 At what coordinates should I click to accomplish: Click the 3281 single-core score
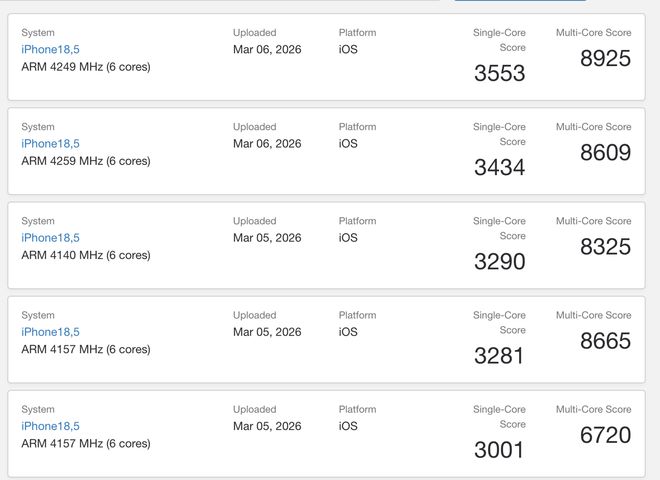(x=499, y=356)
